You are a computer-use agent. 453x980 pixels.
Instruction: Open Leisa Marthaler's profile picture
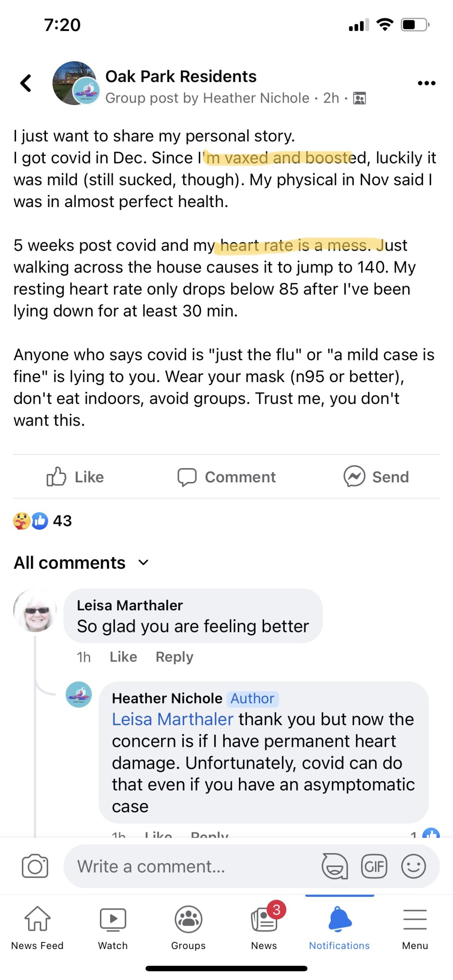pyautogui.click(x=35, y=611)
